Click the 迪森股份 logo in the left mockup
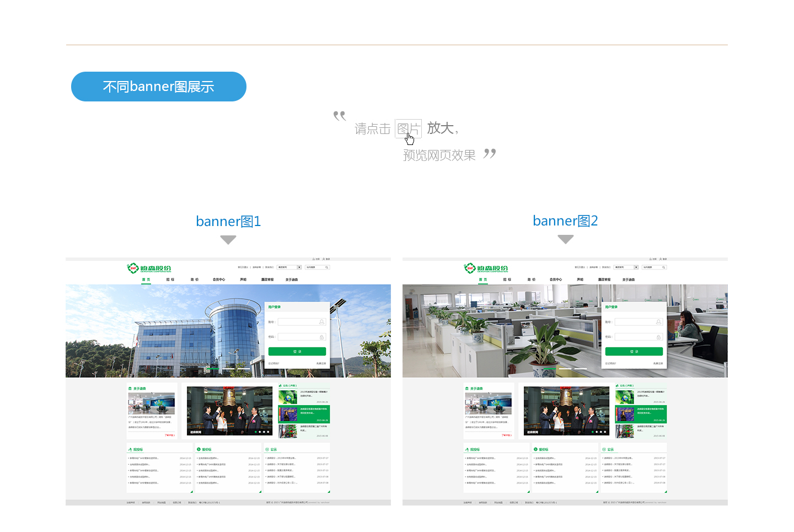 (x=149, y=268)
